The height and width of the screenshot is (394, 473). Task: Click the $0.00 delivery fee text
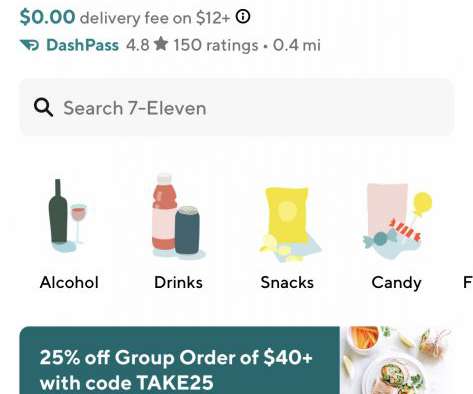click(47, 17)
